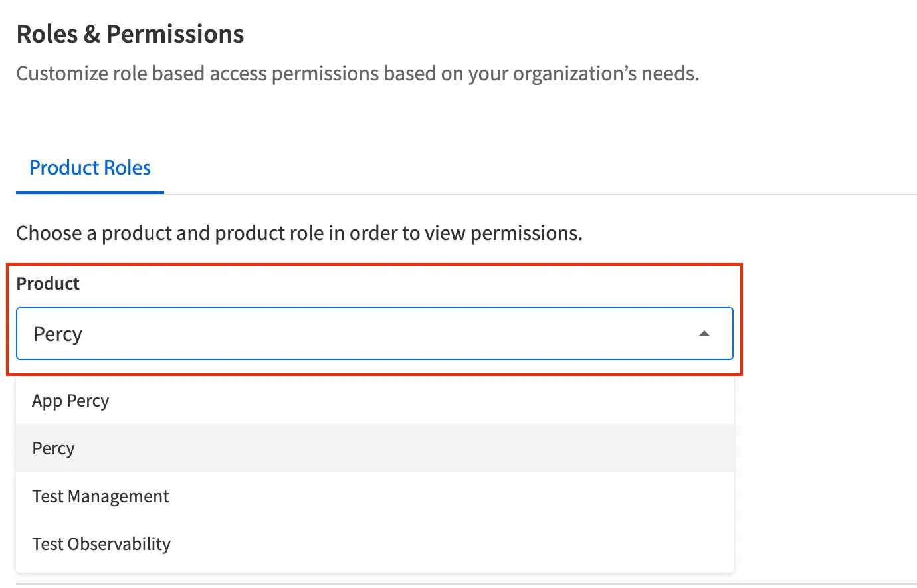The image size is (917, 588).
Task: Pick Test Management from the dropdown options
Action: coord(100,496)
